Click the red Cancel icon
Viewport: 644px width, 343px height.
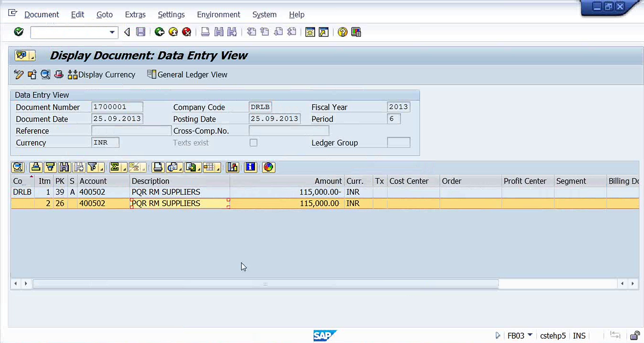pos(187,32)
